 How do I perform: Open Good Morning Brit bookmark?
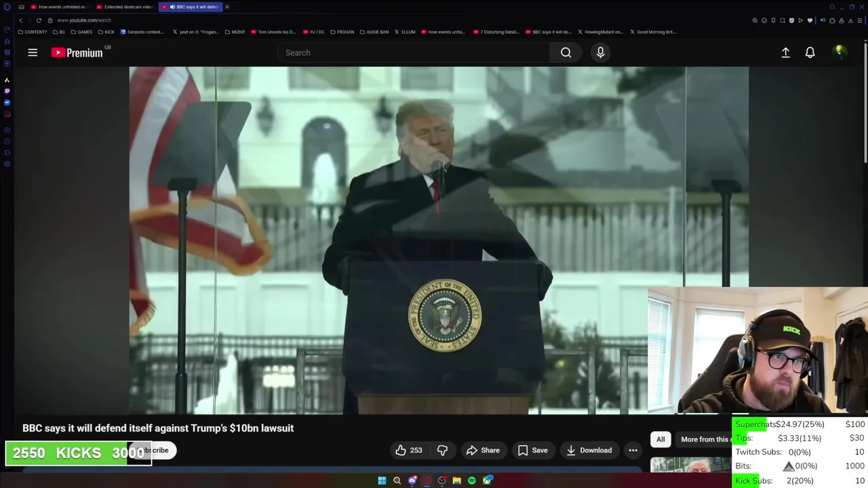pos(653,32)
